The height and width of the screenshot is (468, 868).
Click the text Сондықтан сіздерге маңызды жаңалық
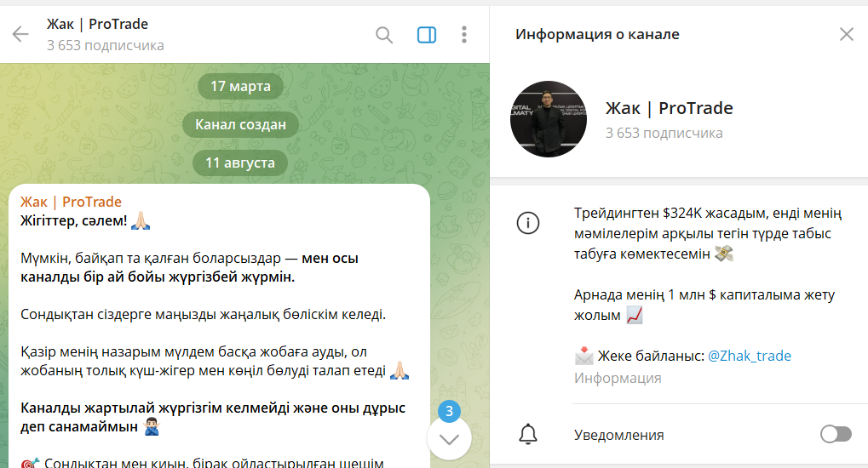[204, 314]
